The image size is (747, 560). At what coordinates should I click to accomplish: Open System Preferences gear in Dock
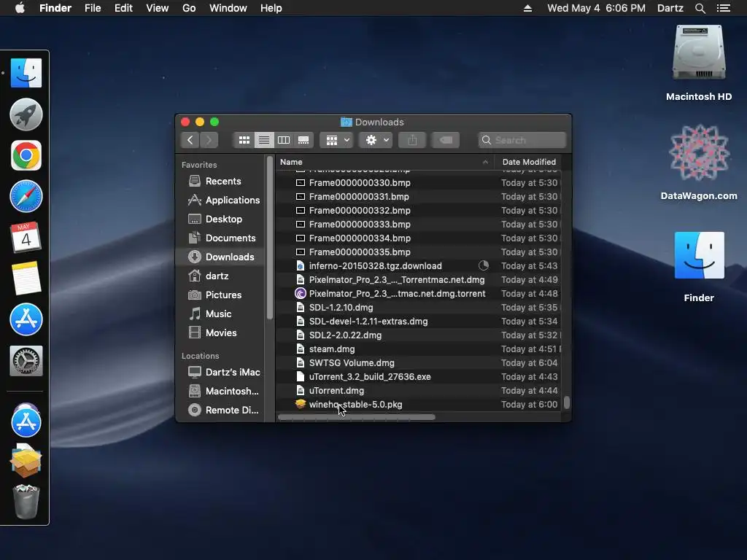coord(26,361)
